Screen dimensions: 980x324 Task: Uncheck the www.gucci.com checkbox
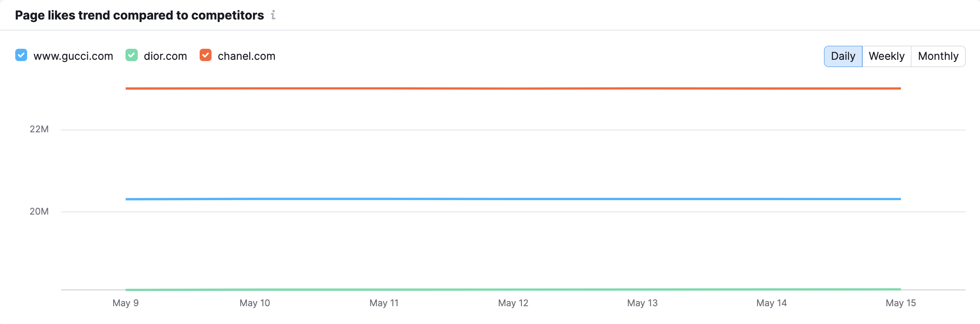21,56
